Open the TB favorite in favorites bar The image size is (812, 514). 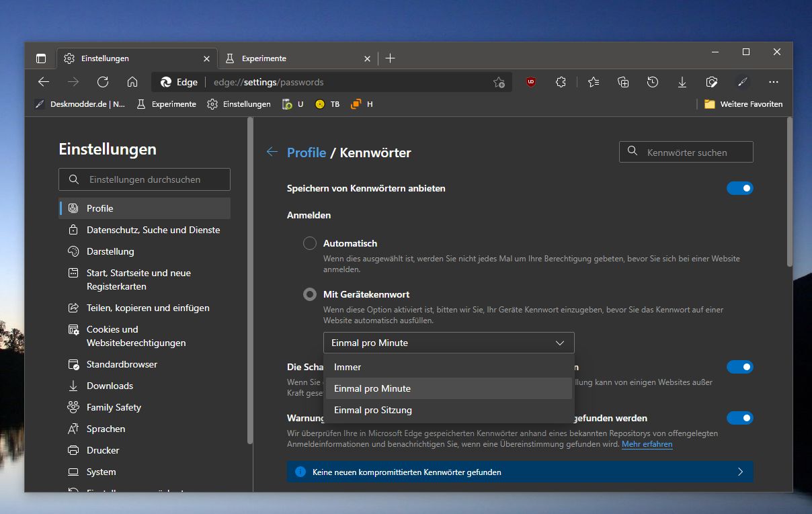pyautogui.click(x=327, y=104)
